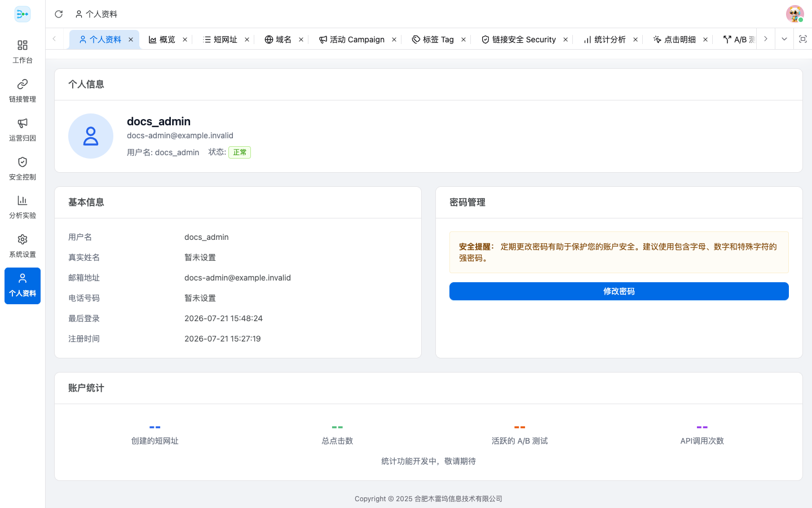
Task: Close the 标签 Tag tab
Action: (x=464, y=40)
